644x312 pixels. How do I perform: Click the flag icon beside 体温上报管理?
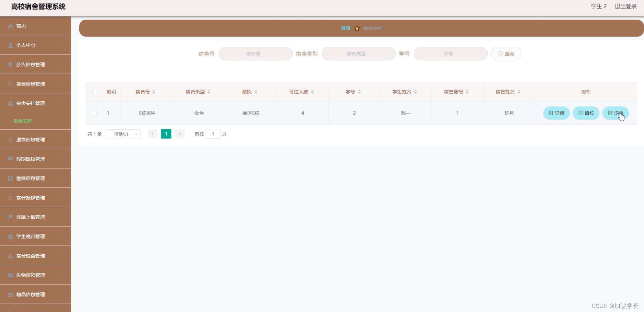click(x=10, y=217)
